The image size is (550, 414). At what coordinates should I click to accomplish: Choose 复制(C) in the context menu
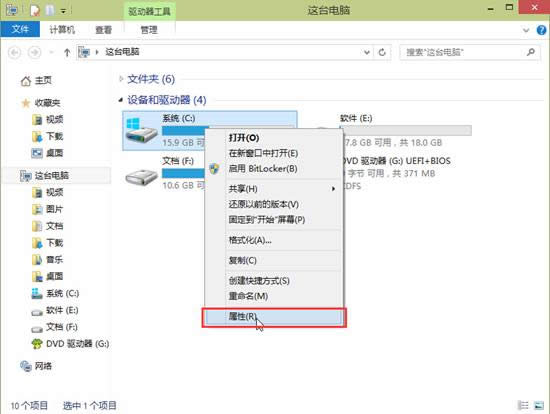coord(242,261)
